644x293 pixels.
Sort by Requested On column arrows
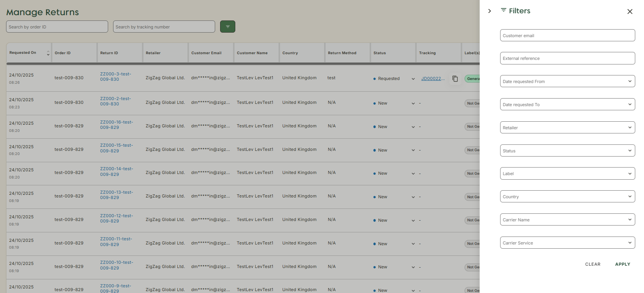pos(48,53)
